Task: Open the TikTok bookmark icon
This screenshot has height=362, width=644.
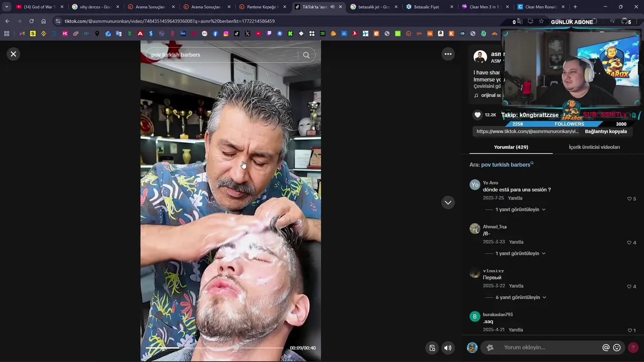Action: 236,34
